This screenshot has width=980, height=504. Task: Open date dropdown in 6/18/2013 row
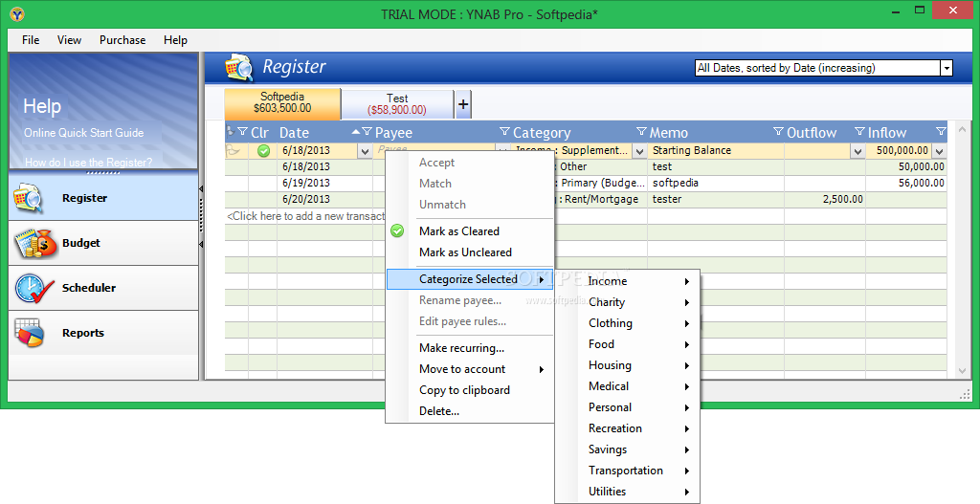coord(365,151)
